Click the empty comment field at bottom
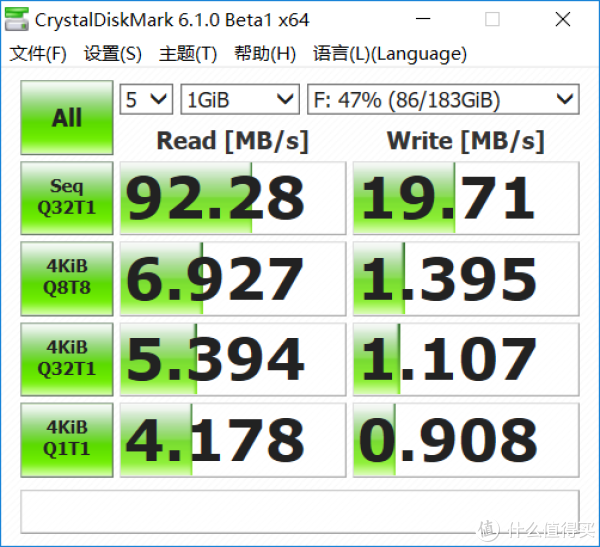The width and height of the screenshot is (600, 547). 299,511
